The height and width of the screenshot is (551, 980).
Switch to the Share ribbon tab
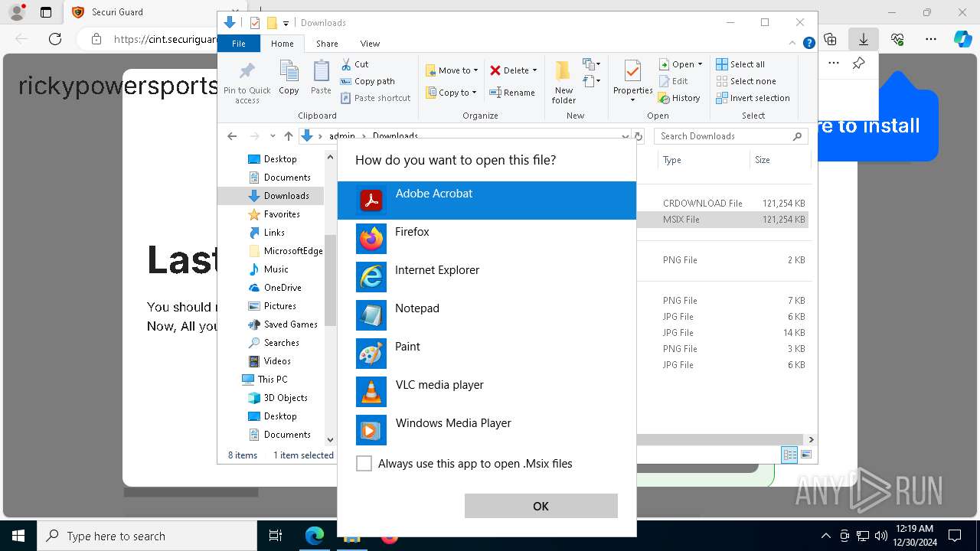coord(327,44)
